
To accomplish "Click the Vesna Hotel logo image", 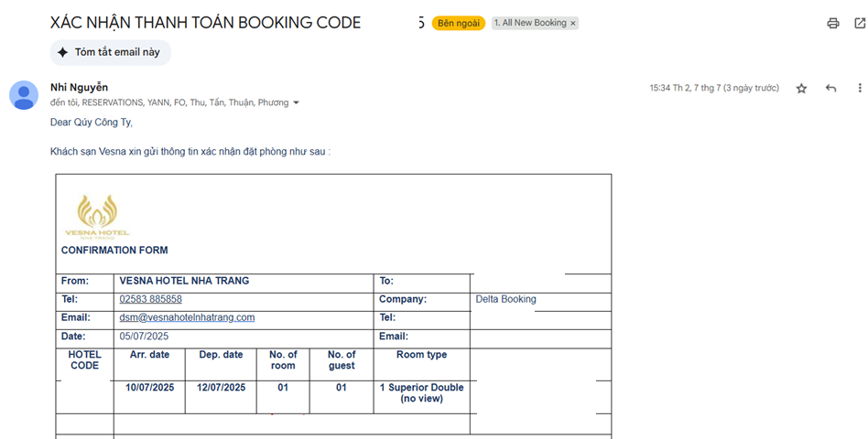I will [x=97, y=217].
